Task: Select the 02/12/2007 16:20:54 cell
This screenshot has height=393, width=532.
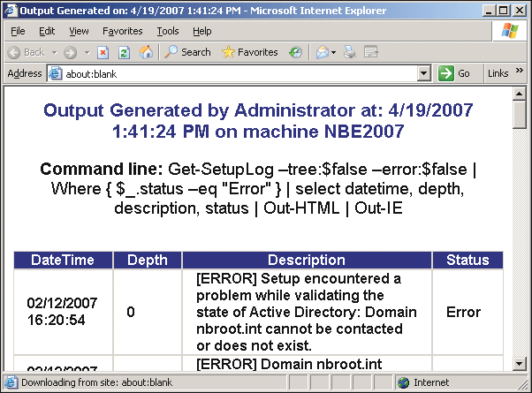Action: click(63, 312)
